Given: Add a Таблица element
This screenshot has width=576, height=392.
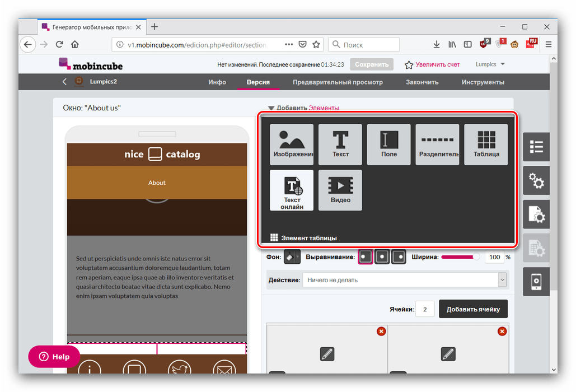Looking at the screenshot, I should (486, 144).
